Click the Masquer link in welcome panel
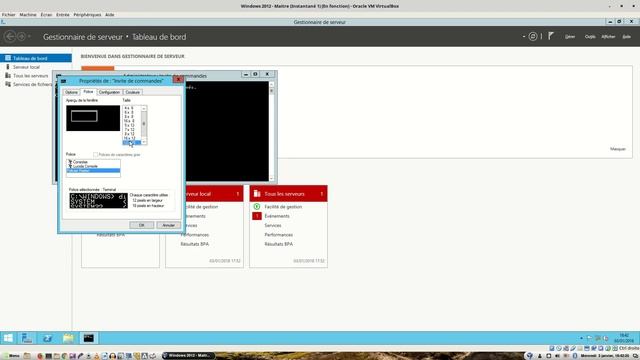 (x=618, y=149)
